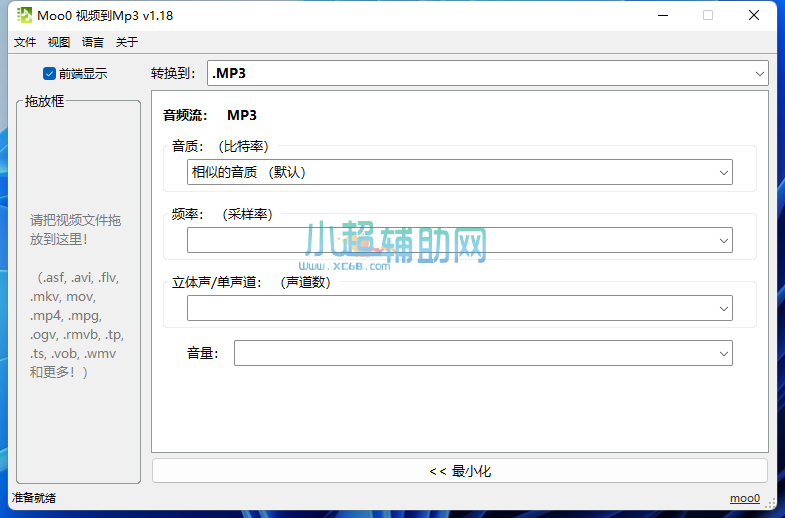Expand the 频率 sample rate dropdown

460,240
